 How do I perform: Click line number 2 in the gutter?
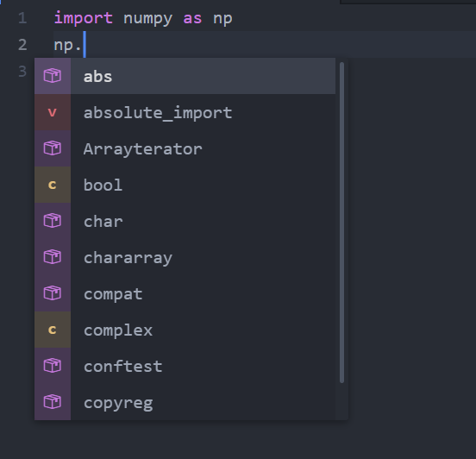coord(22,45)
